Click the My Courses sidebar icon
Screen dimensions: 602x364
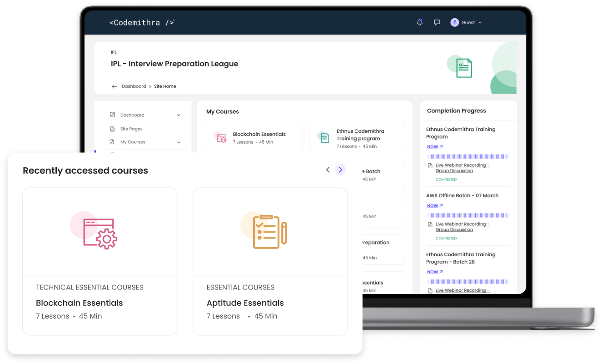coord(112,142)
